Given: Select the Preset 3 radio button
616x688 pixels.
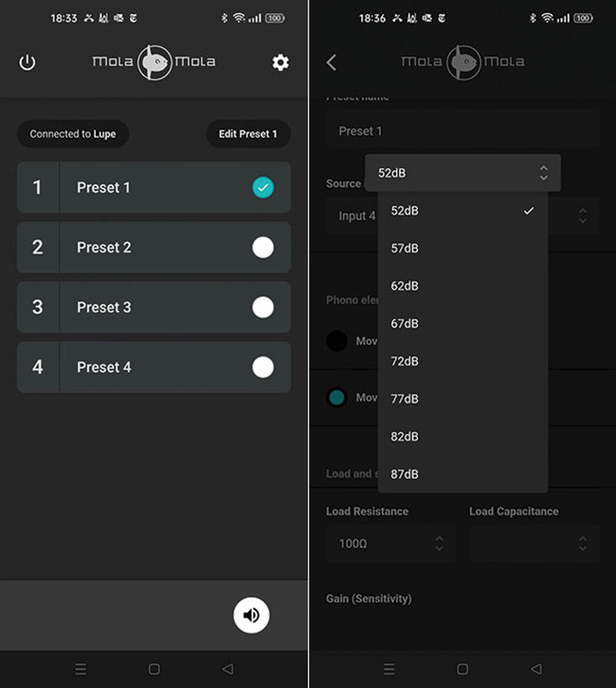Looking at the screenshot, I should tap(263, 307).
